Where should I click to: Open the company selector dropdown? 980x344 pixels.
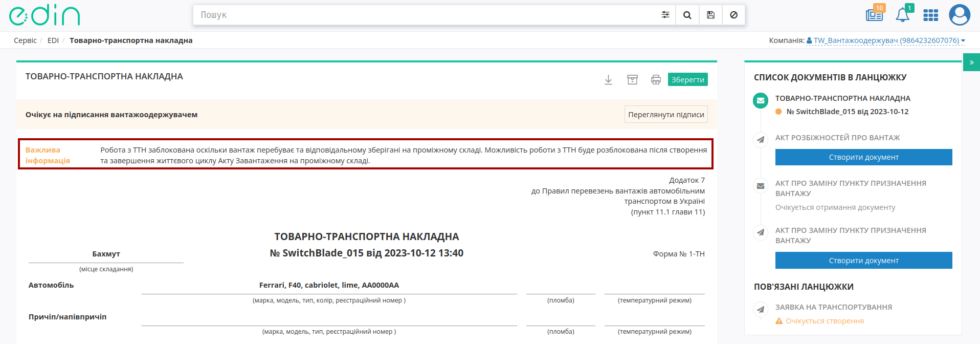pos(885,40)
